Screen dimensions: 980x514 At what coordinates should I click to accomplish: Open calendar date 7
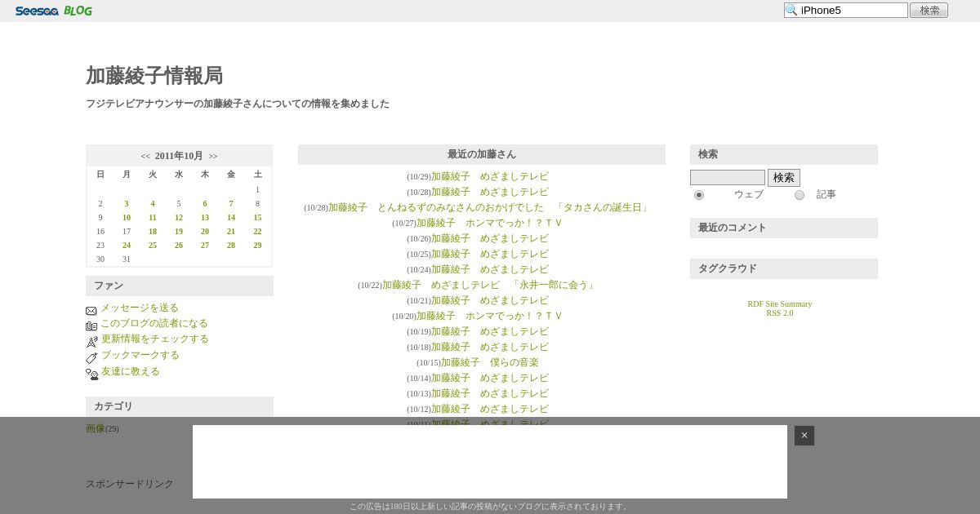pos(231,204)
